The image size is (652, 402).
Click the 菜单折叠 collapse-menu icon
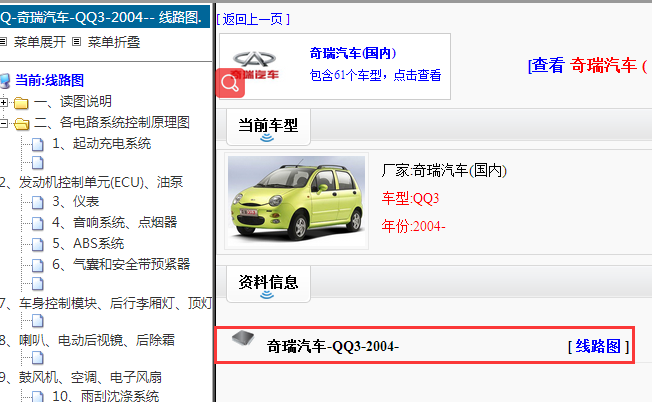tap(77, 42)
